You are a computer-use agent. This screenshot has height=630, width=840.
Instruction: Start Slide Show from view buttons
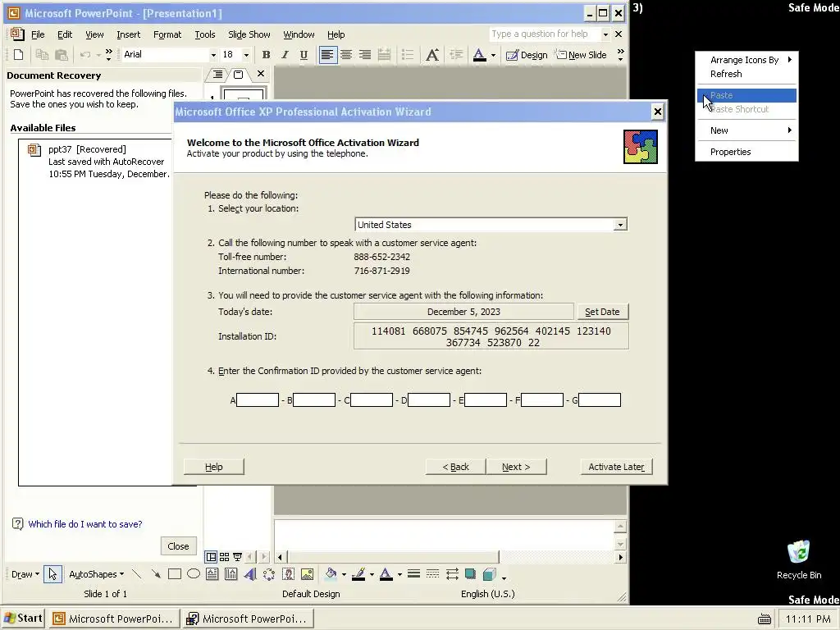click(x=237, y=557)
